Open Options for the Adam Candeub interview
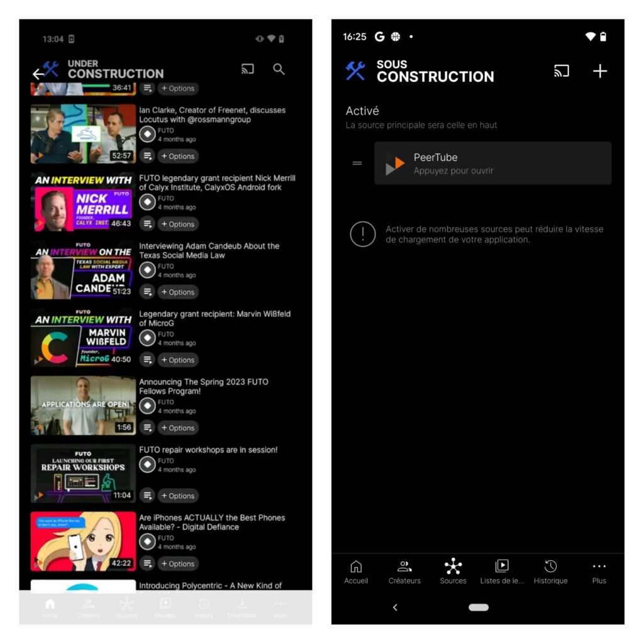This screenshot has height=644, width=644. [178, 292]
